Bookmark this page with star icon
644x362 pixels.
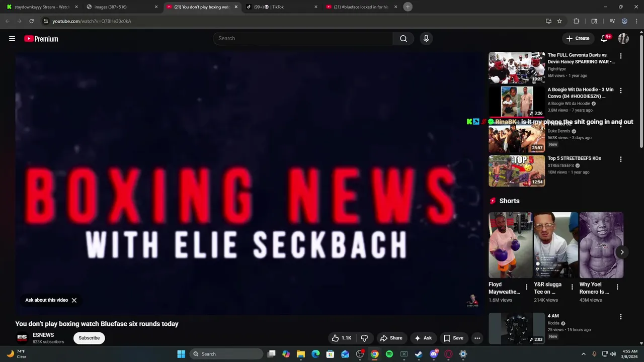coord(559,21)
